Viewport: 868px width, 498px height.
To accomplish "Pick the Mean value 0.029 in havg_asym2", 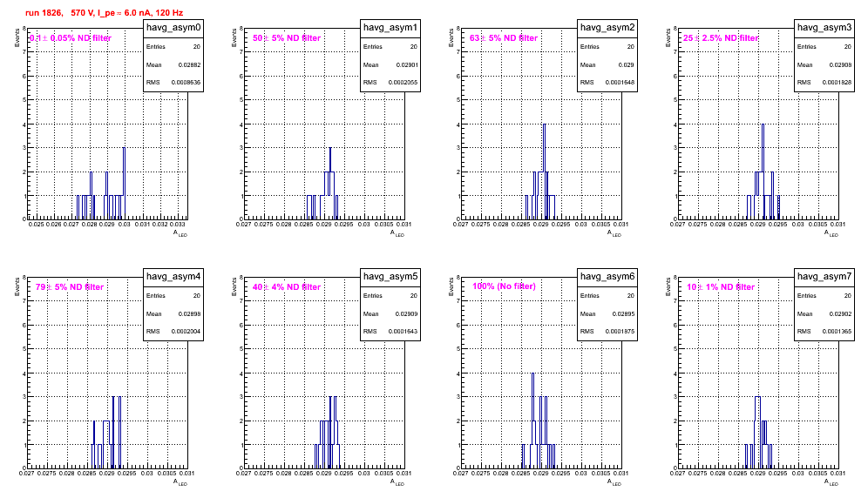I will [x=626, y=64].
